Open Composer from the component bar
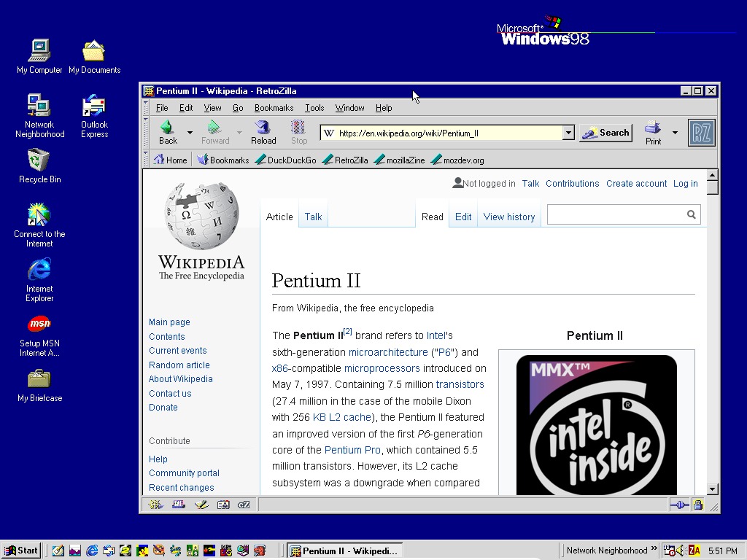 coord(202,504)
